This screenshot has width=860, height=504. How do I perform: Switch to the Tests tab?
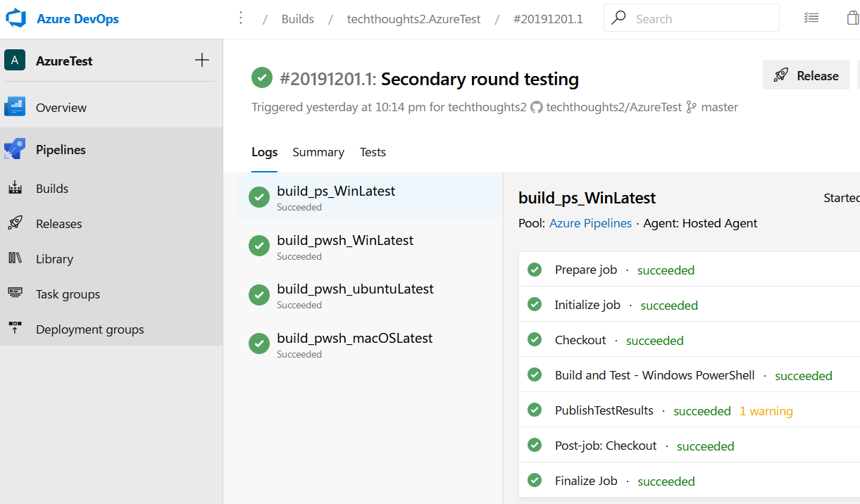click(x=373, y=152)
